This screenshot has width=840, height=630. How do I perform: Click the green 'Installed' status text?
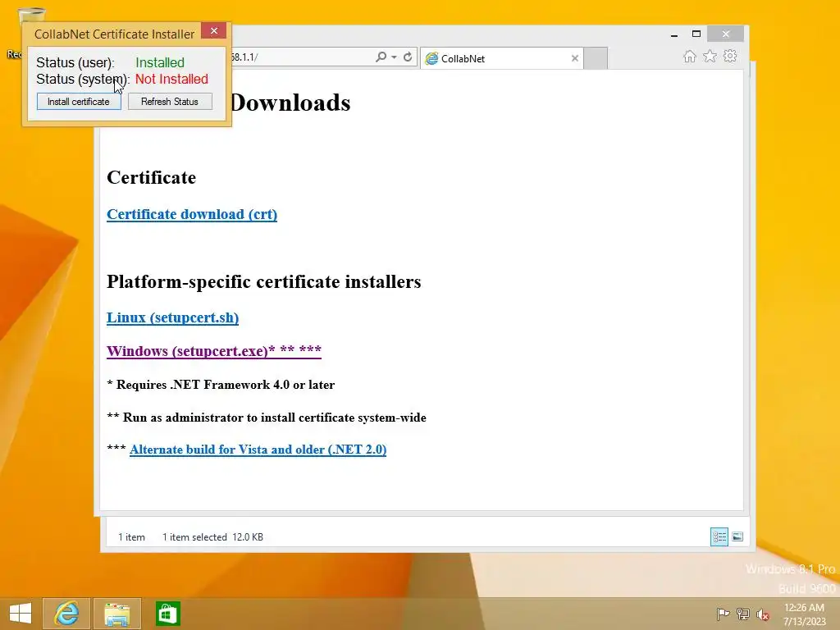160,62
